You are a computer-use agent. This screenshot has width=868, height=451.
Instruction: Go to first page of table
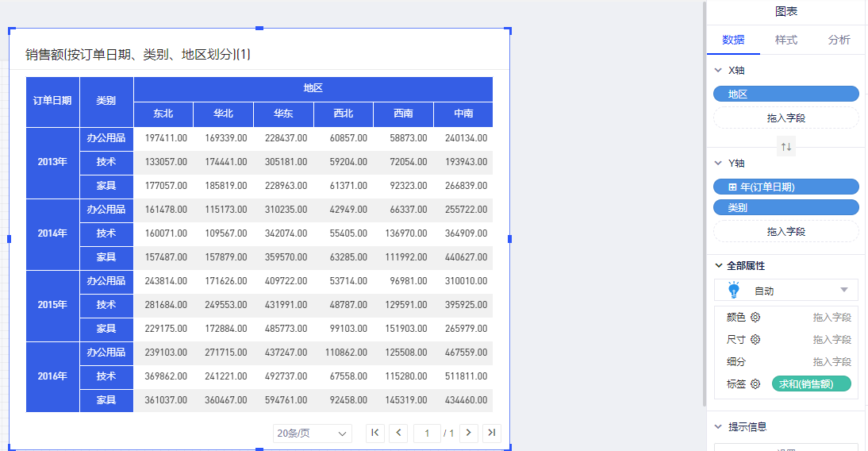coord(375,433)
